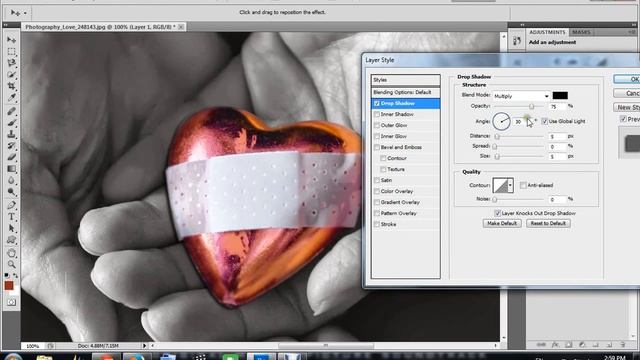Click the Adjustments panel icon
Image resolution: width=640 pixels, height=360 pixels.
517,40
